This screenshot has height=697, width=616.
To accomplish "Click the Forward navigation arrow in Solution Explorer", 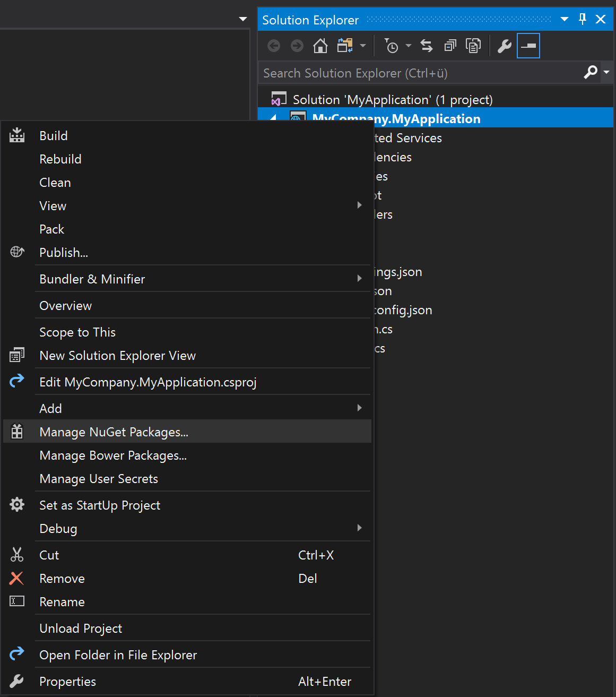I will (297, 46).
